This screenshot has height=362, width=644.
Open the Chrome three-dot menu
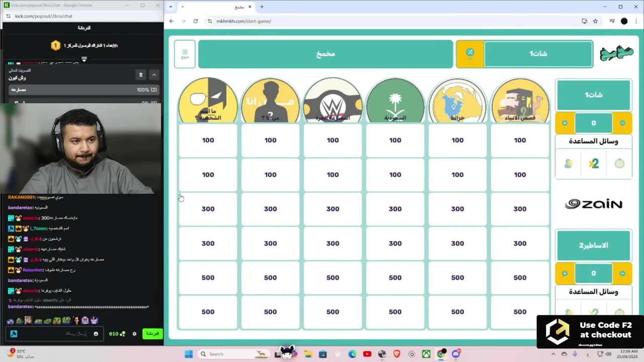636,21
